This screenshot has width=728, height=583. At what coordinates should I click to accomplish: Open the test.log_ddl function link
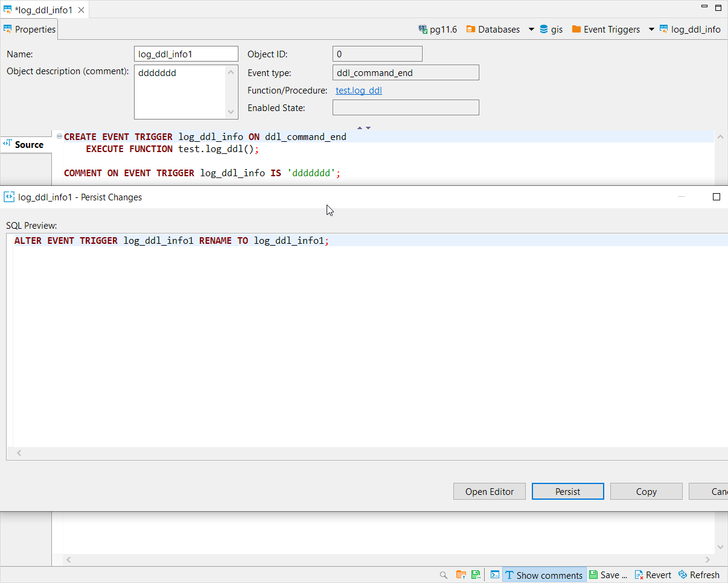(359, 90)
